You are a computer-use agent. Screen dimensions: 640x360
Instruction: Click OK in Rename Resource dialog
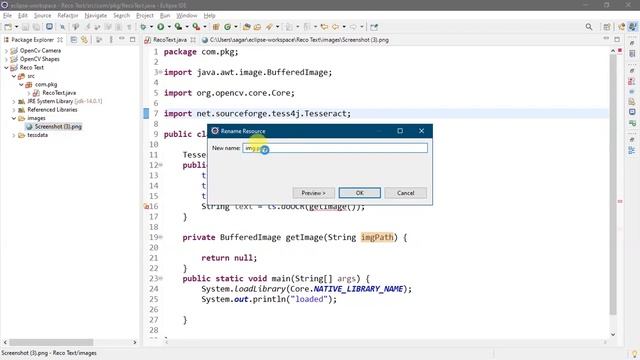click(x=360, y=193)
